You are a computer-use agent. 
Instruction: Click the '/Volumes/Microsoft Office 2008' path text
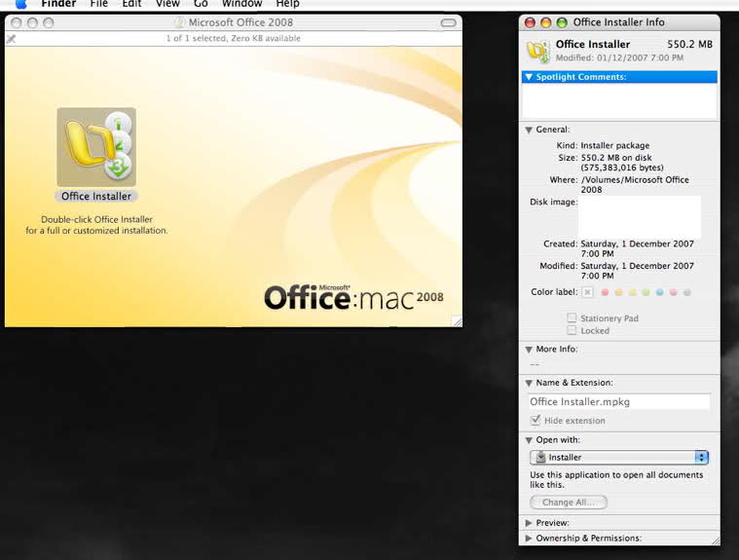pos(635,185)
